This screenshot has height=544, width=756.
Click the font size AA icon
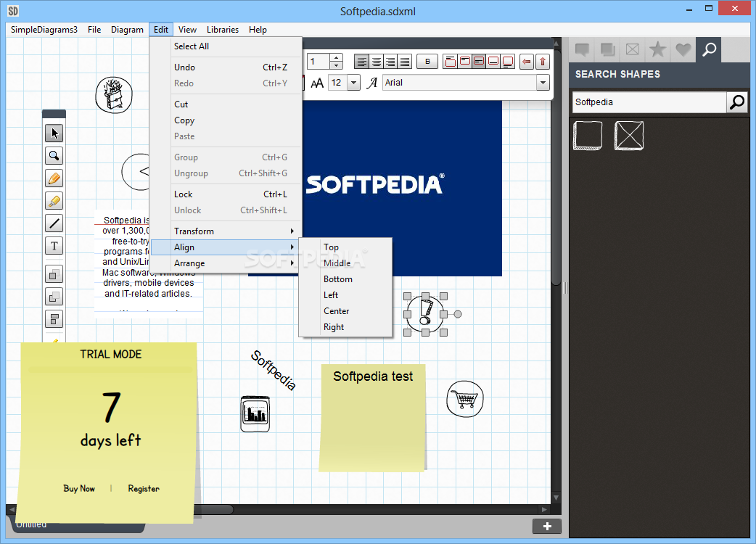317,83
